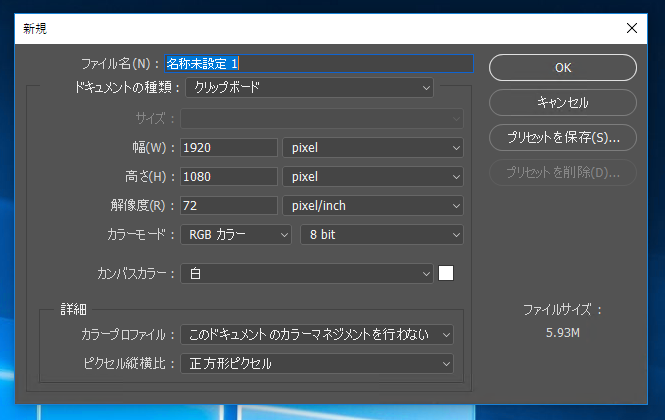Click プリセットを保存(S)... button
The height and width of the screenshot is (420, 665).
562,137
